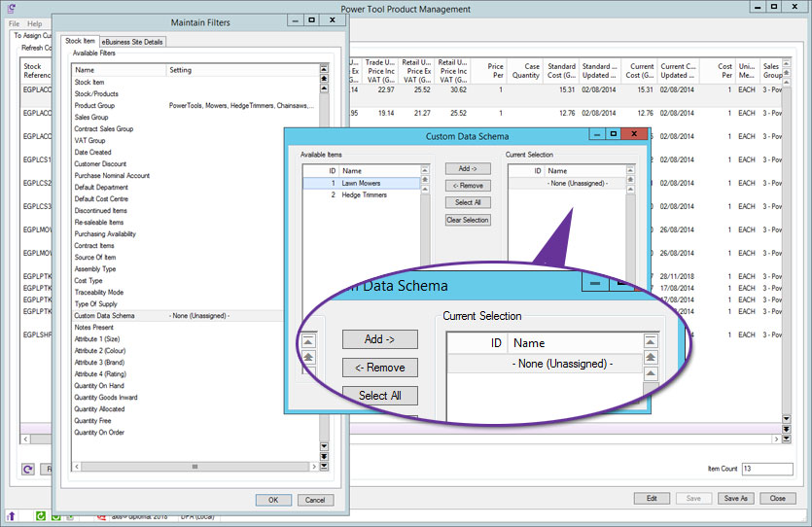Click Select All in Custom Data Schema

[468, 202]
